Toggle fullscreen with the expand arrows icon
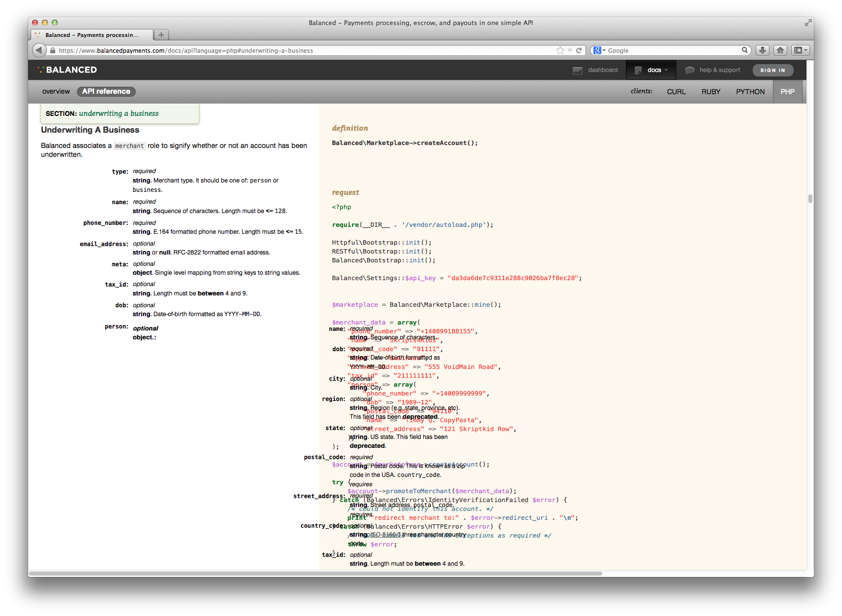 point(808,23)
